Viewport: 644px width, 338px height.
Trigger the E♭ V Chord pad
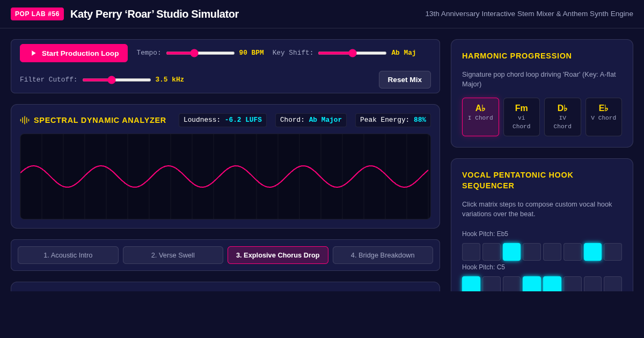pyautogui.click(x=604, y=117)
